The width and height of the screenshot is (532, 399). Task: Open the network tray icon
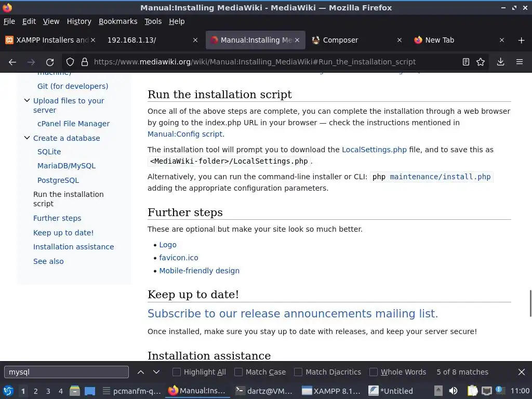pos(487,391)
